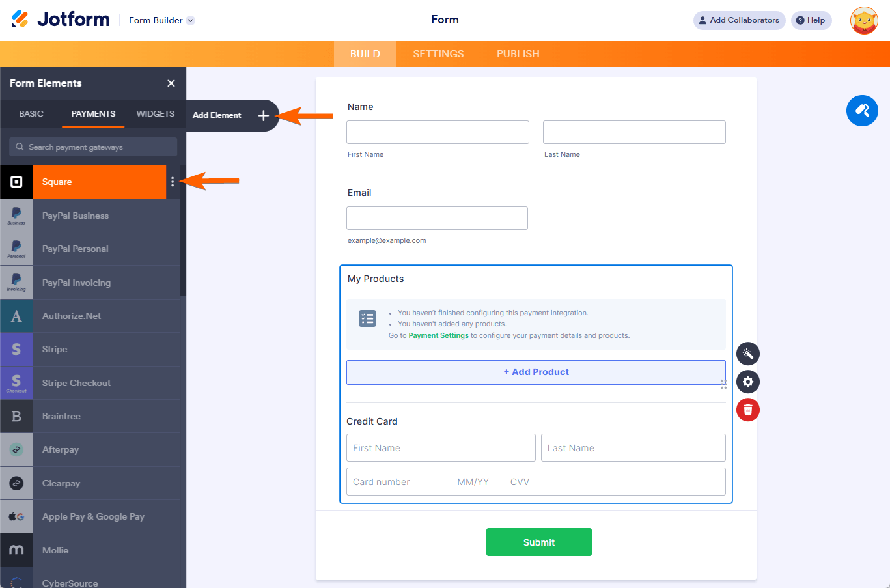The width and height of the screenshot is (890, 588).
Task: Click the gateway list scrollbar
Action: coord(183,231)
